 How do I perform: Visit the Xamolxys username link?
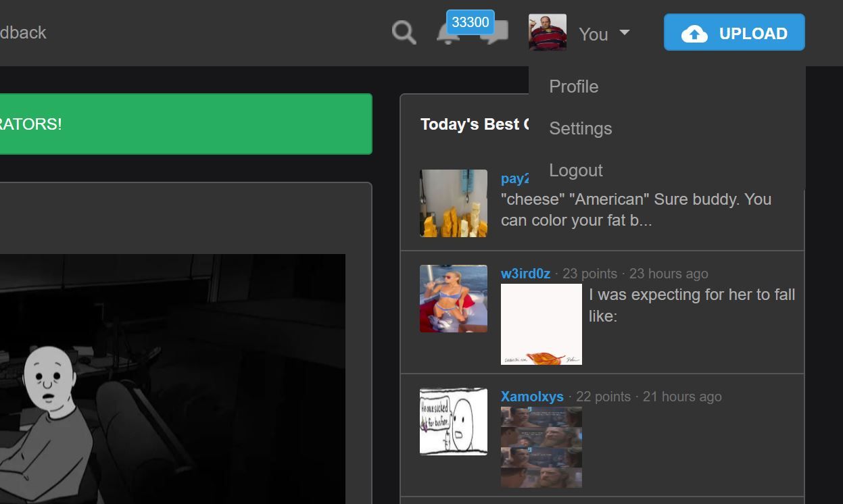[x=531, y=397]
